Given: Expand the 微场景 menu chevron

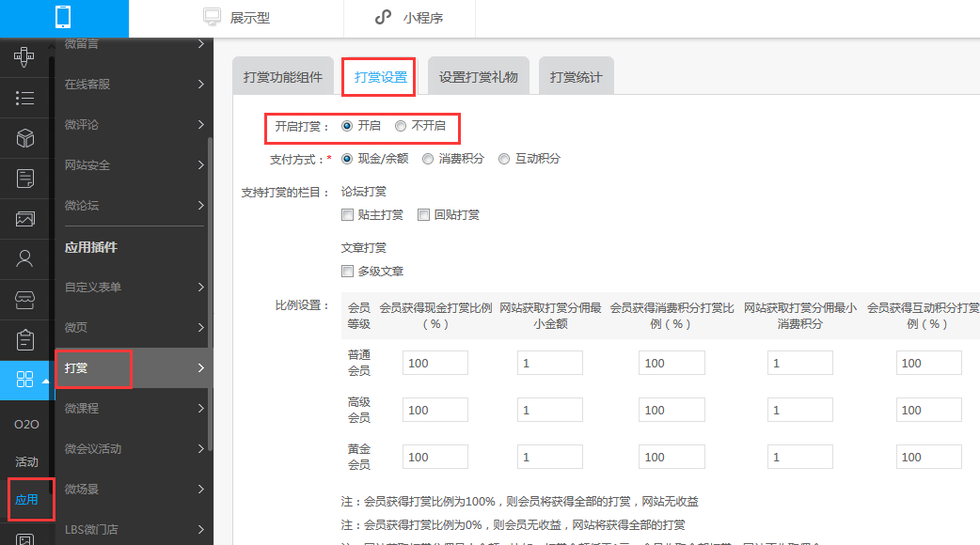Looking at the screenshot, I should pos(200,489).
